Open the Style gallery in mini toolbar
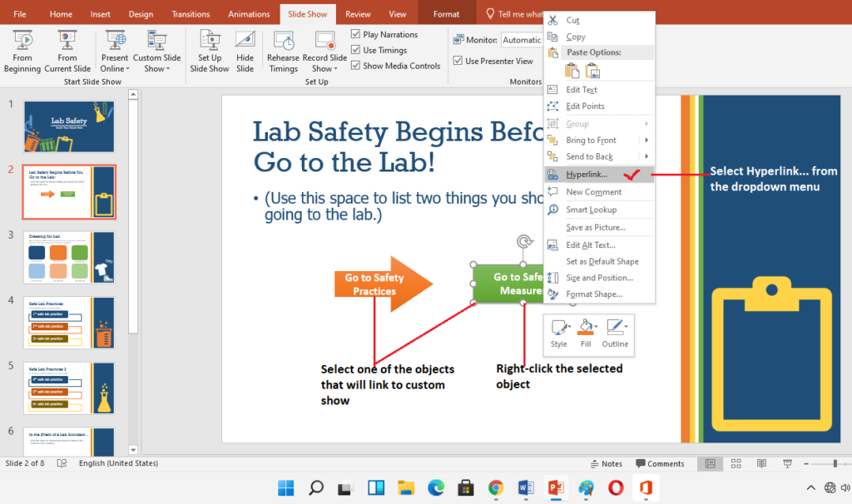The image size is (852, 504). pos(559,333)
